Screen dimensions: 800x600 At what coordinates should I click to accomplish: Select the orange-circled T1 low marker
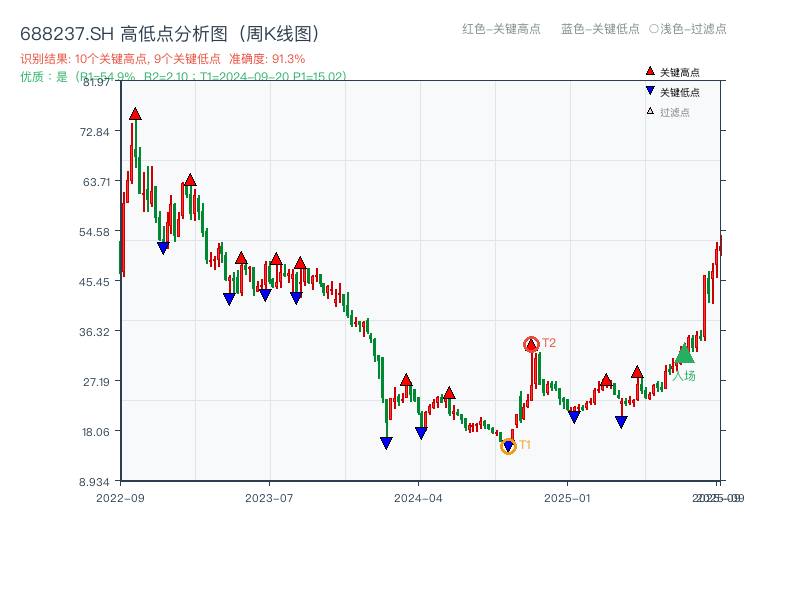(x=508, y=444)
